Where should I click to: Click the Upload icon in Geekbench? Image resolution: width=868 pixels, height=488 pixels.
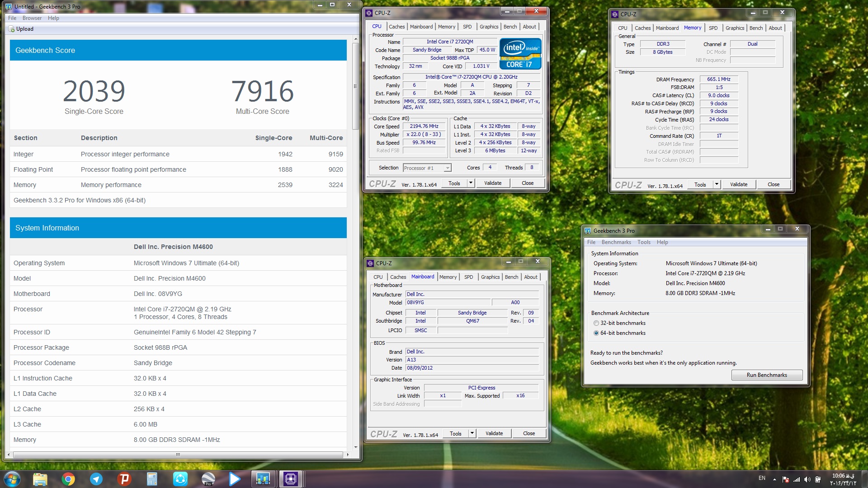pyautogui.click(x=11, y=29)
